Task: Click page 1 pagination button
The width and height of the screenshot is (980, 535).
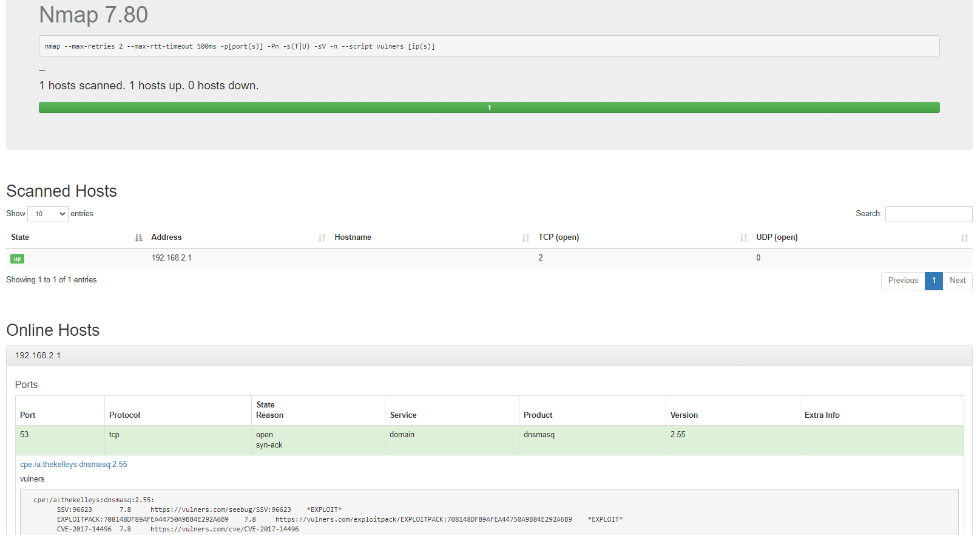Action: (934, 281)
